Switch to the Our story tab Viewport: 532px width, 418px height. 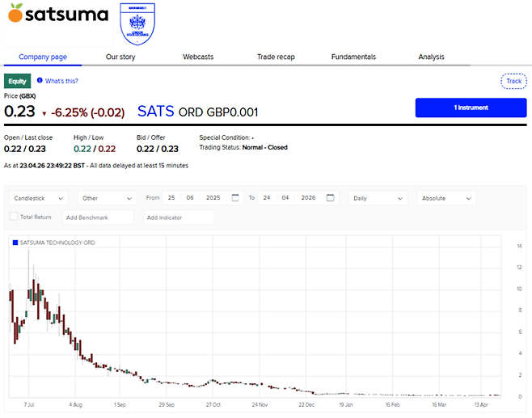120,57
